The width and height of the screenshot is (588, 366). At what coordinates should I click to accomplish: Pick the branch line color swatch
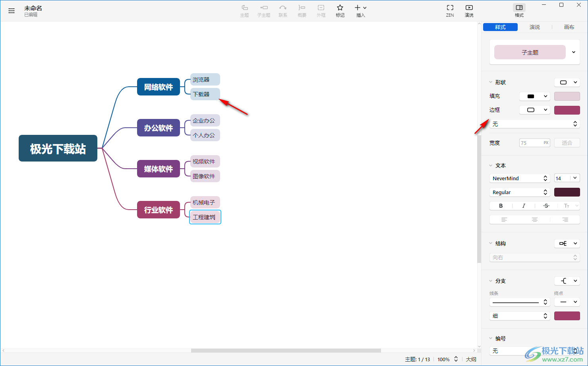pyautogui.click(x=567, y=316)
